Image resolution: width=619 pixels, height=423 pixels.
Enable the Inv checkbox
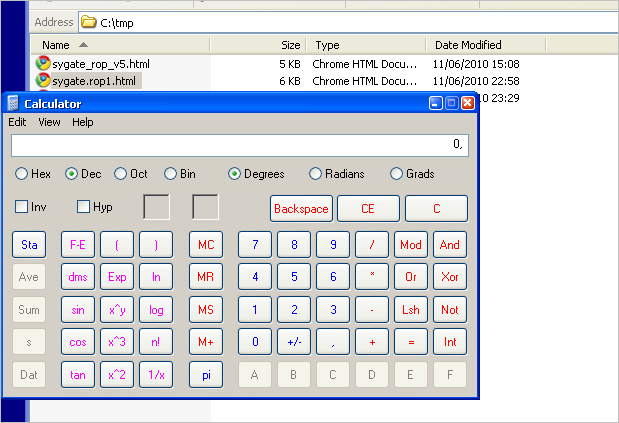(x=22, y=207)
